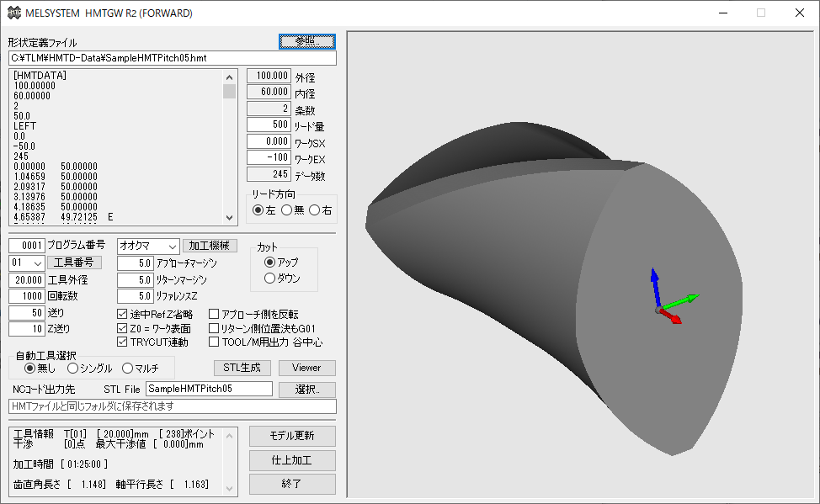
Task: Select the ダウン cut radio button
Action: point(269,279)
